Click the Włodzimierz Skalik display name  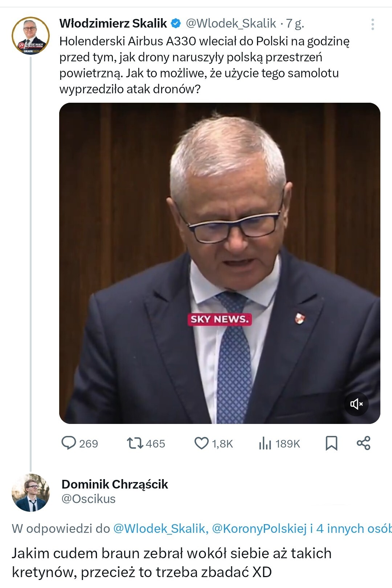(x=113, y=24)
